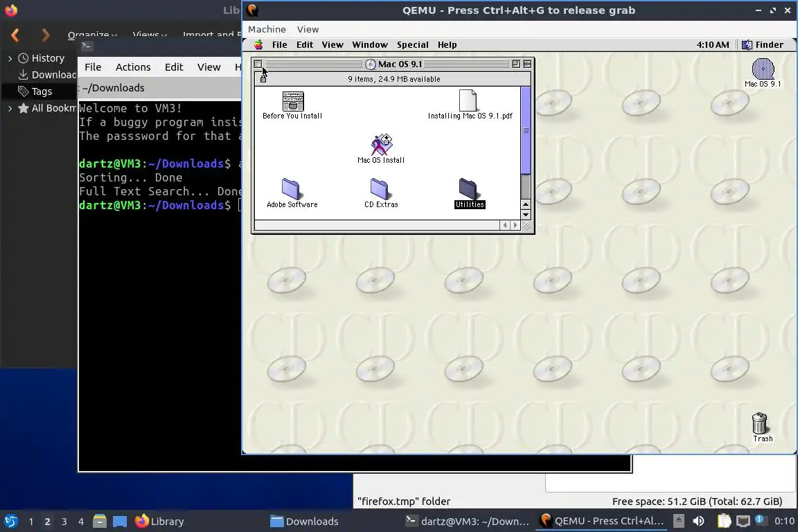The width and height of the screenshot is (798, 532).
Task: Switch to dartz@VM3 terminal in taskbar
Action: pyautogui.click(x=467, y=522)
